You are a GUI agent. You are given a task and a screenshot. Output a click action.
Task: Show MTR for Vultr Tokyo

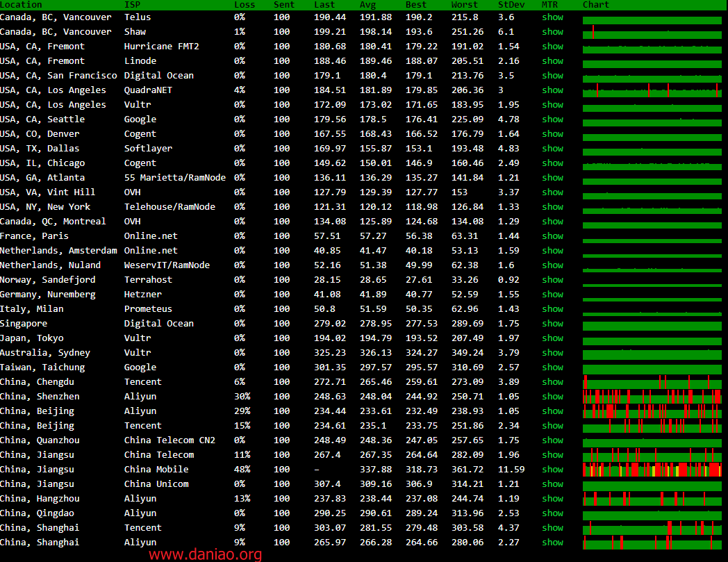(x=552, y=338)
